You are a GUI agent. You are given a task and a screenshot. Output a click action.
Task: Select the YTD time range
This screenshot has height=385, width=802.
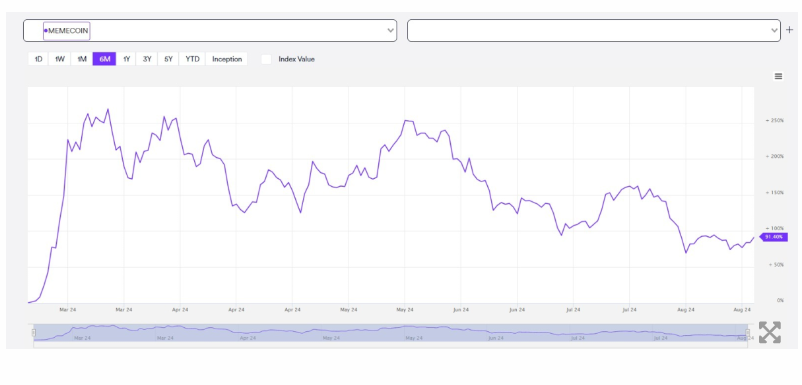(x=192, y=59)
